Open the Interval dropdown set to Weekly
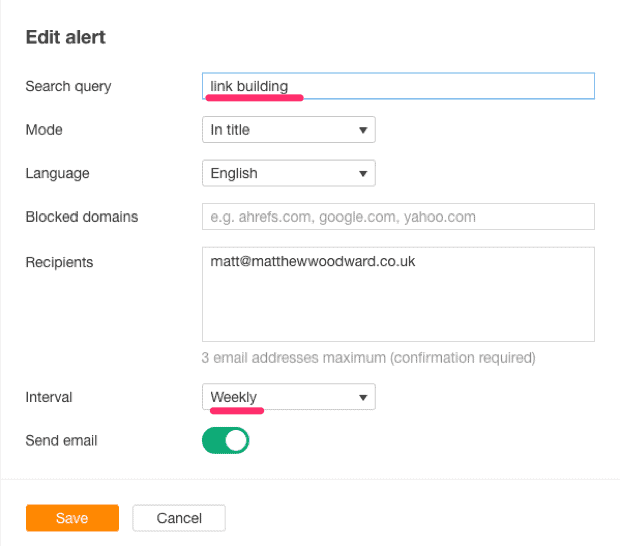 click(289, 397)
